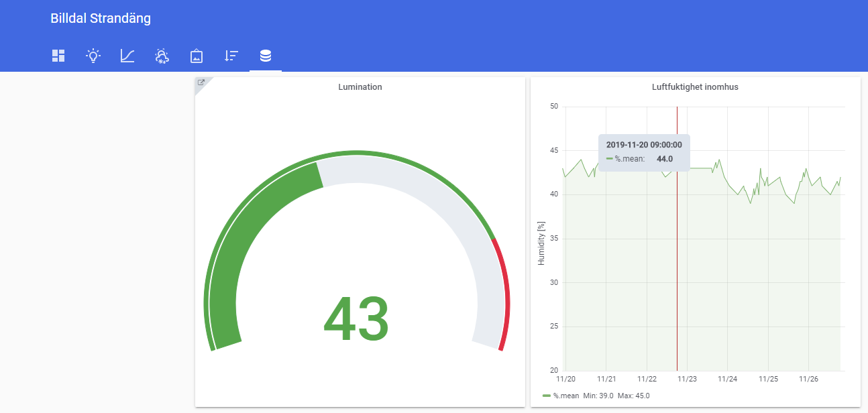Click the Min: 39.0 legend value

point(598,396)
